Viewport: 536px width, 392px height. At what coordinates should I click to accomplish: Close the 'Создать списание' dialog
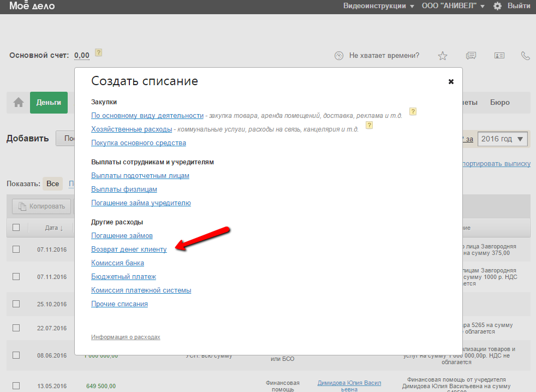[451, 81]
